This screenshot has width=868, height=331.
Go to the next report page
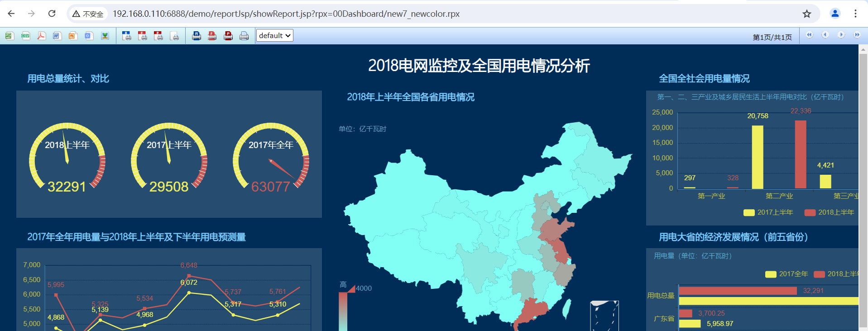coord(841,35)
